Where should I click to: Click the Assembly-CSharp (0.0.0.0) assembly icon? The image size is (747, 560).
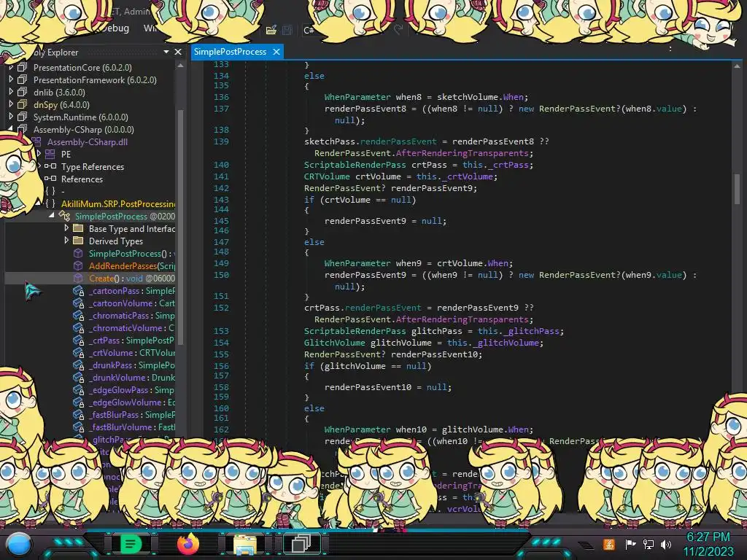coord(23,129)
